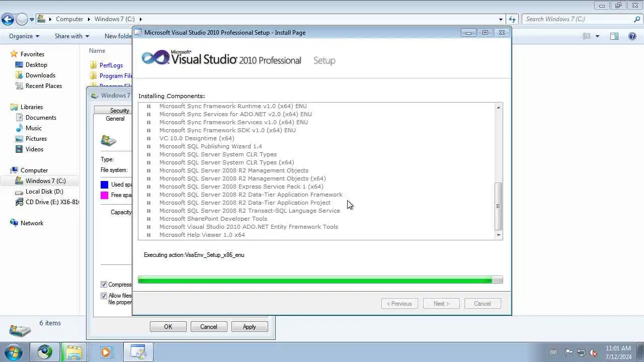
Task: Click the magenta Free space color swatch
Action: (104, 195)
